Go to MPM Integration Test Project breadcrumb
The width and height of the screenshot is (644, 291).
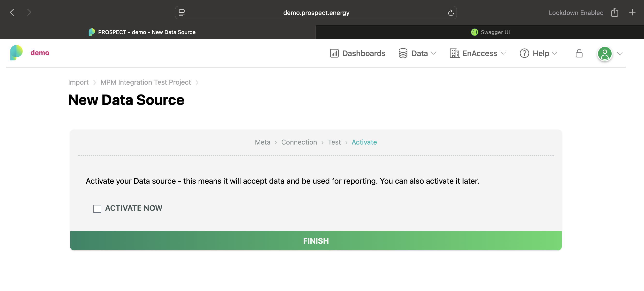pyautogui.click(x=145, y=82)
